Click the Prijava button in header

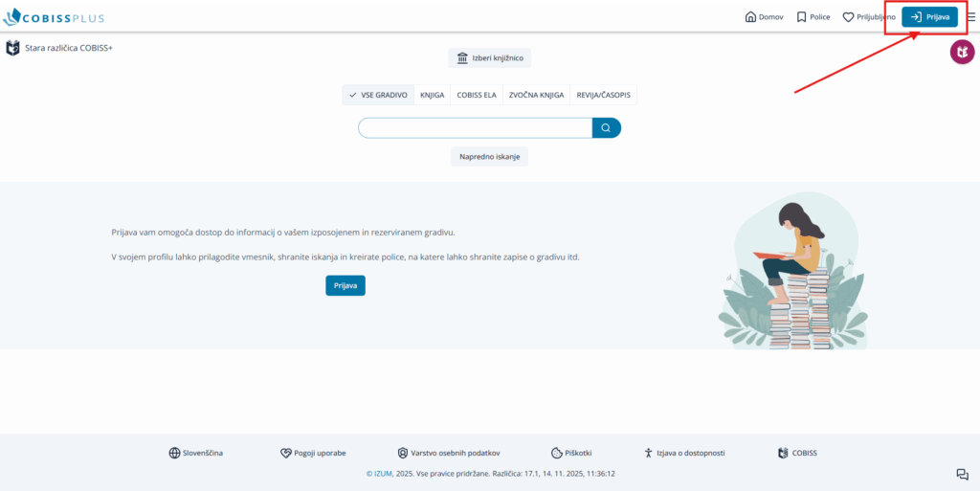[929, 17]
